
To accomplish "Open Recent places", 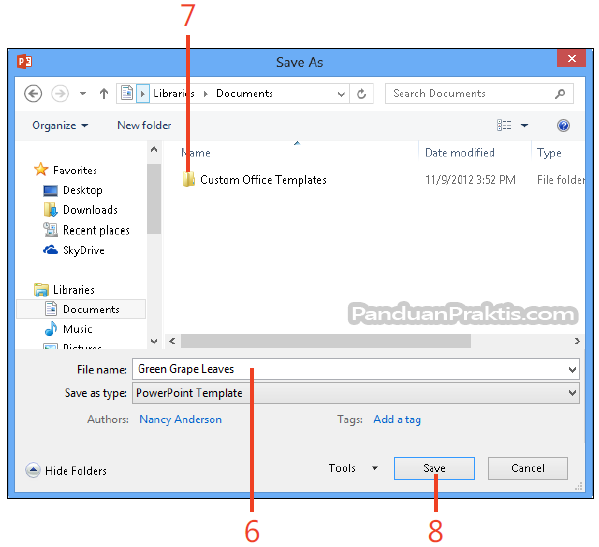I will tap(96, 230).
